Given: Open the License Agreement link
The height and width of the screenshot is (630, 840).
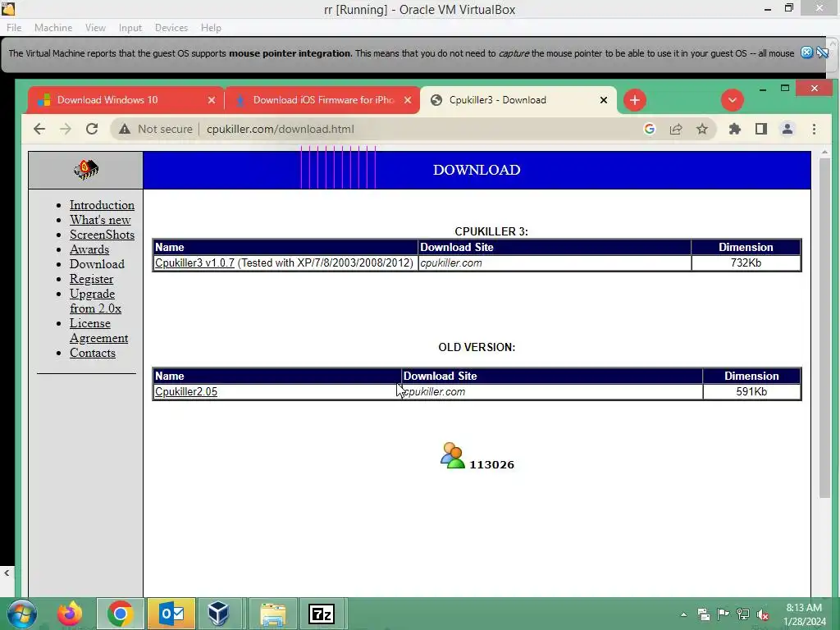Looking at the screenshot, I should point(98,331).
